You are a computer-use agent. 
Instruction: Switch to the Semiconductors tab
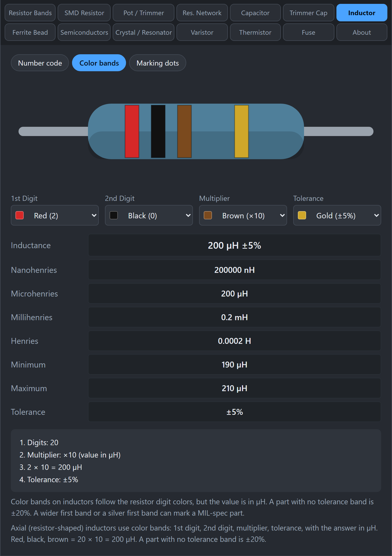[84, 32]
